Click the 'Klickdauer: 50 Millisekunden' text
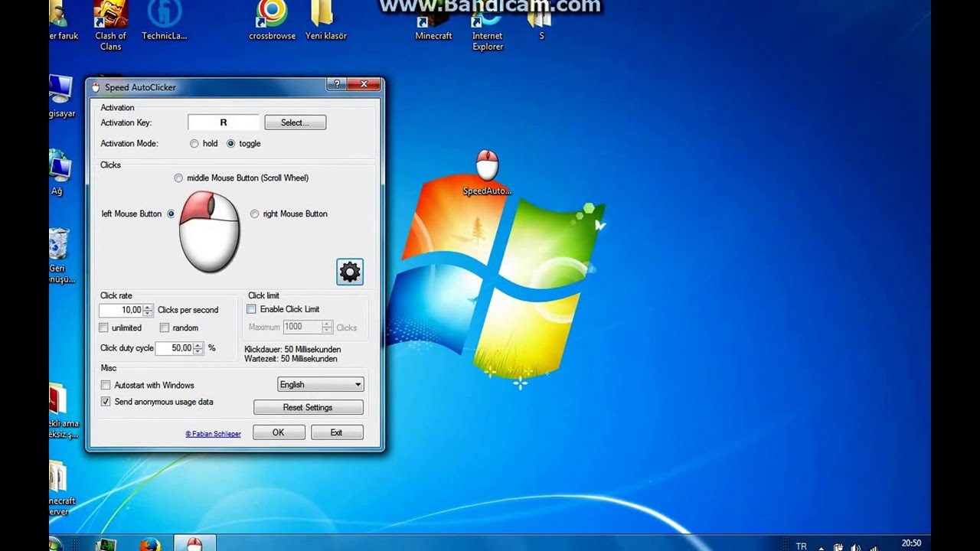This screenshot has width=980, height=551. click(291, 349)
